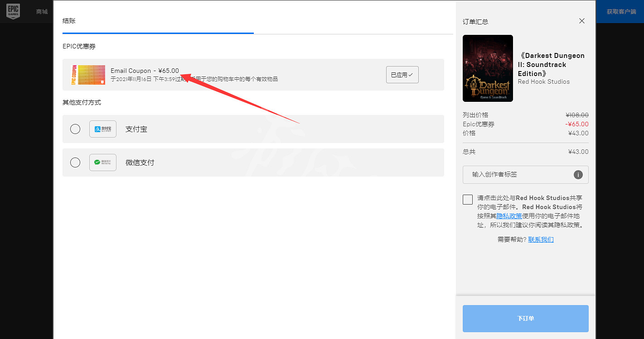This screenshot has height=339, width=644.
Task: Select the 微信支付 radio button
Action: [x=75, y=162]
